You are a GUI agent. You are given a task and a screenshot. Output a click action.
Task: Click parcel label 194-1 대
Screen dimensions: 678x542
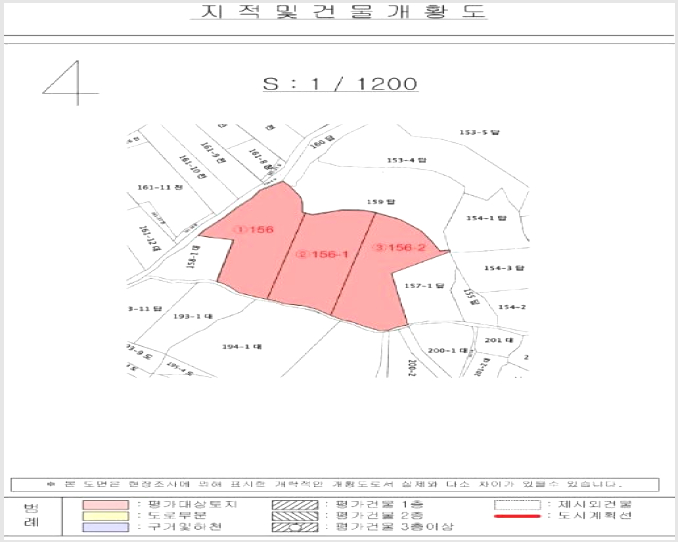(x=242, y=346)
